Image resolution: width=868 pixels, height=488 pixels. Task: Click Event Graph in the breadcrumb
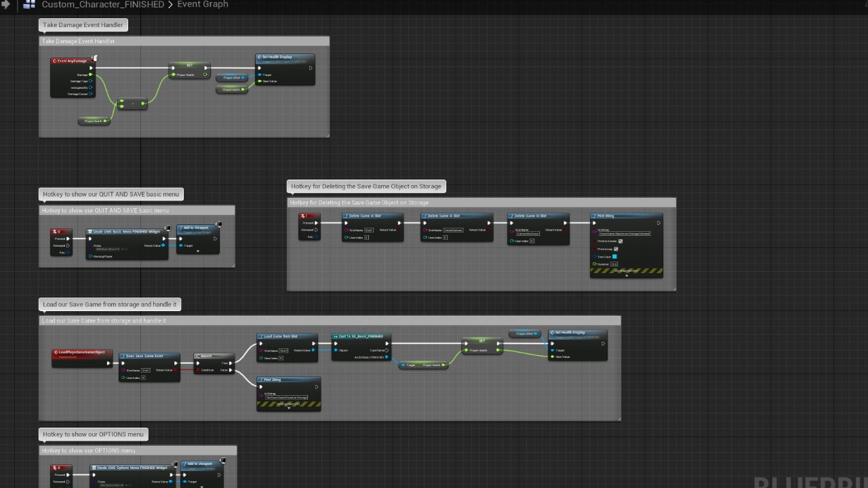(203, 5)
